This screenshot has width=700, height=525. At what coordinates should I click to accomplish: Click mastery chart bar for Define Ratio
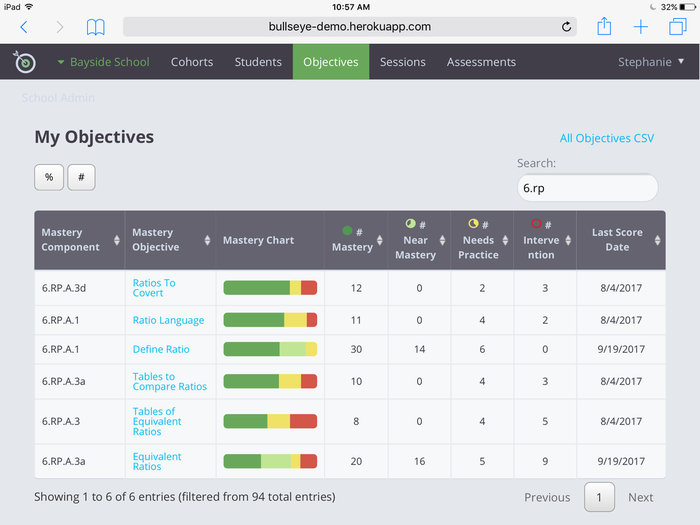[x=270, y=349]
